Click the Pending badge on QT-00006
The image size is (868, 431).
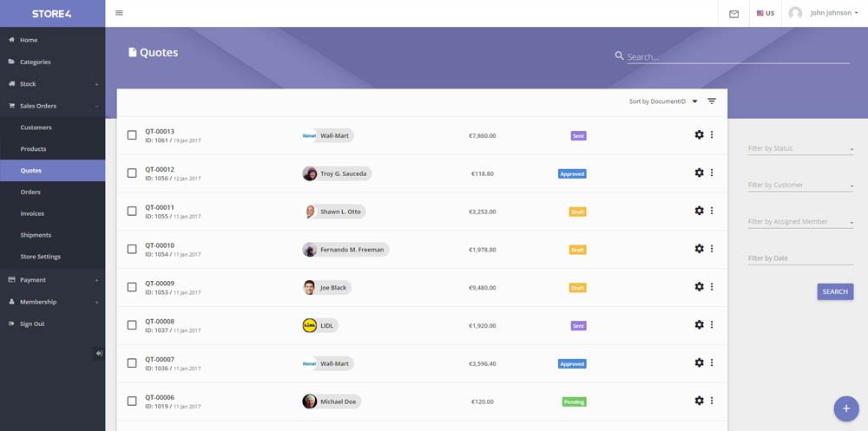point(574,402)
